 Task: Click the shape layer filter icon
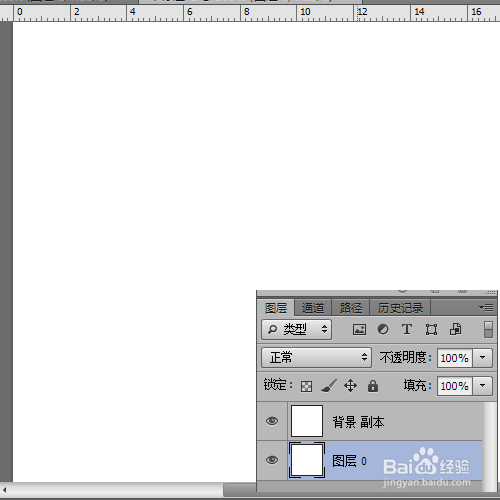pyautogui.click(x=431, y=330)
